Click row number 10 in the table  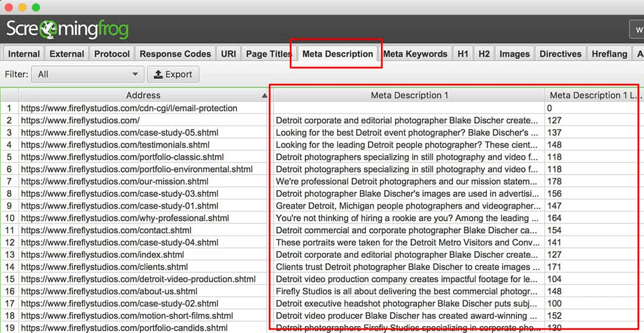[x=10, y=218]
